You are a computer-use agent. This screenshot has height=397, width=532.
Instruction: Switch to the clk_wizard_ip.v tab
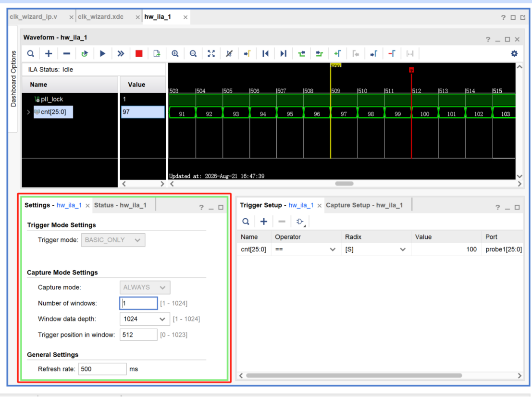(x=34, y=17)
